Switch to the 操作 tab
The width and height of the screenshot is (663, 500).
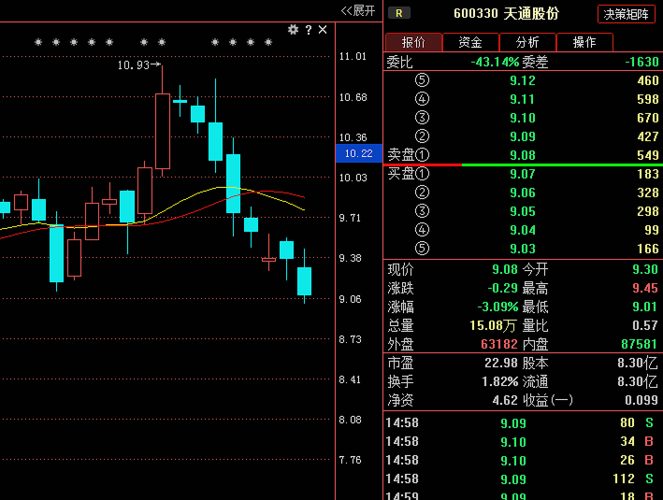coord(584,42)
